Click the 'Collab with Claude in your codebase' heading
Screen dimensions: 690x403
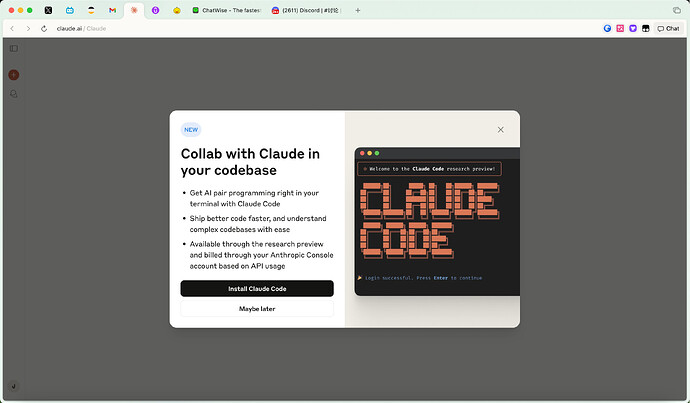pyautogui.click(x=250, y=162)
